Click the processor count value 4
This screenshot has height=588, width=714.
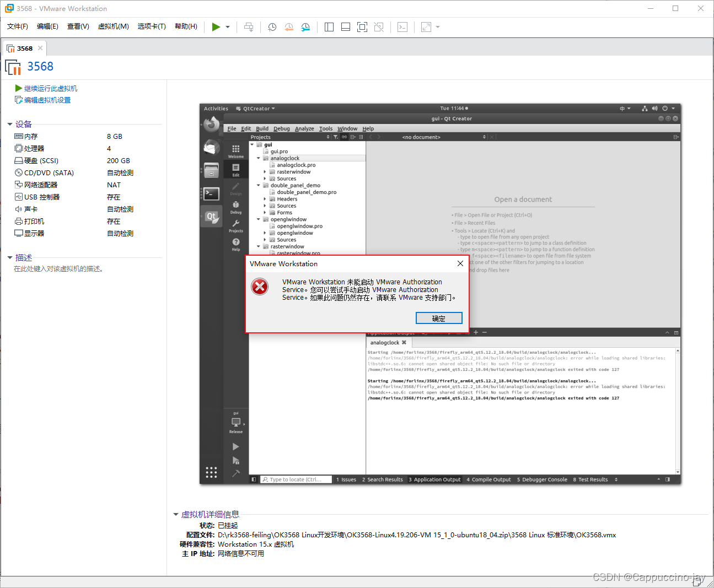pyautogui.click(x=109, y=149)
